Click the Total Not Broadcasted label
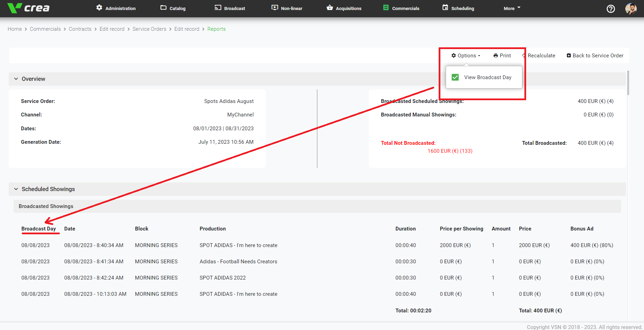 tap(408, 143)
